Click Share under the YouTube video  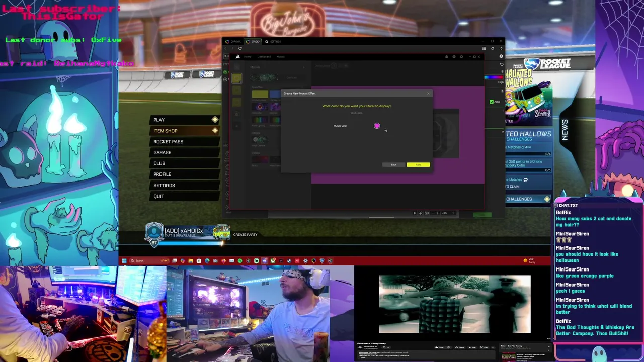[459, 347]
